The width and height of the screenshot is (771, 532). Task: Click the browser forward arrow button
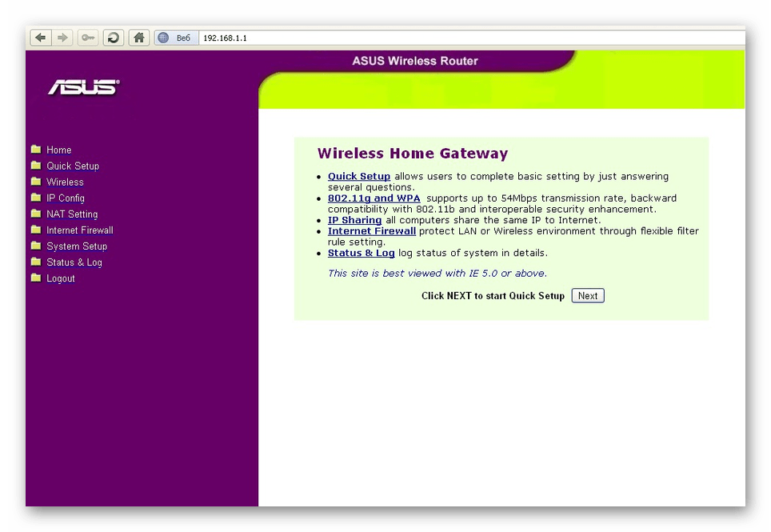click(62, 38)
